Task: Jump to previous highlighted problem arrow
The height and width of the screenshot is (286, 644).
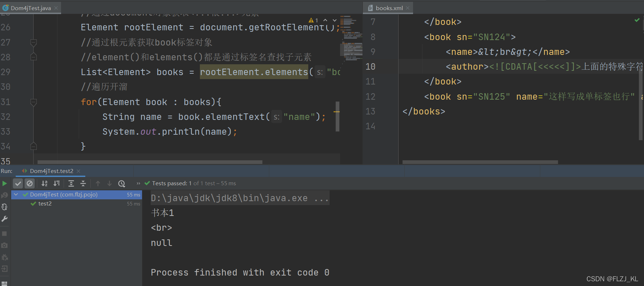Action: tap(325, 20)
